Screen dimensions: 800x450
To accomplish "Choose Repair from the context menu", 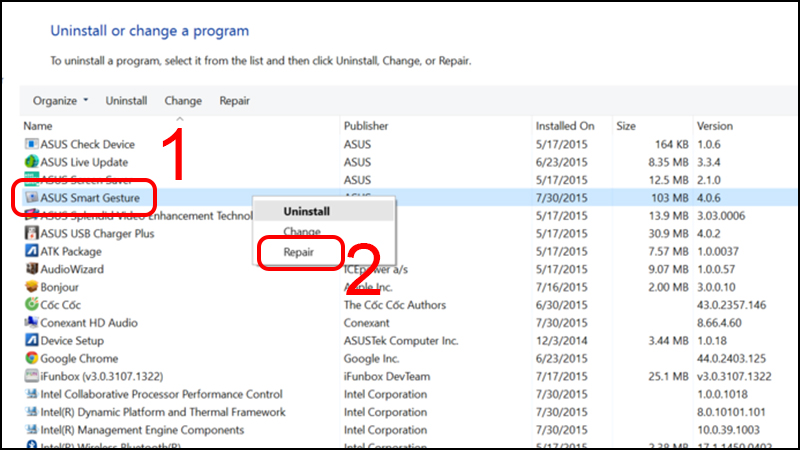I will point(298,252).
